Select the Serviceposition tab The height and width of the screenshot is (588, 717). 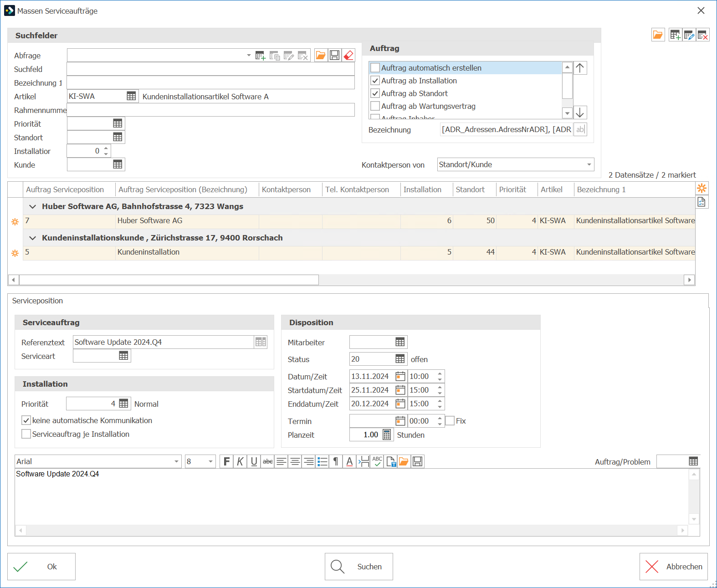point(38,301)
